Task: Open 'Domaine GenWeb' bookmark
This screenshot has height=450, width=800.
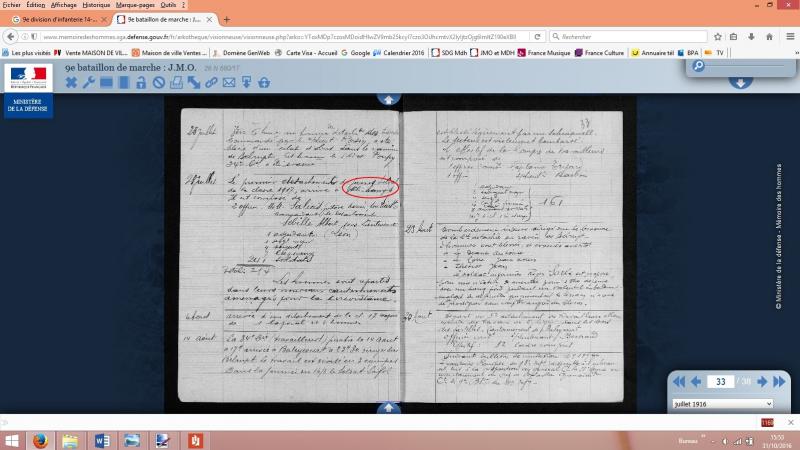Action: coord(241,53)
